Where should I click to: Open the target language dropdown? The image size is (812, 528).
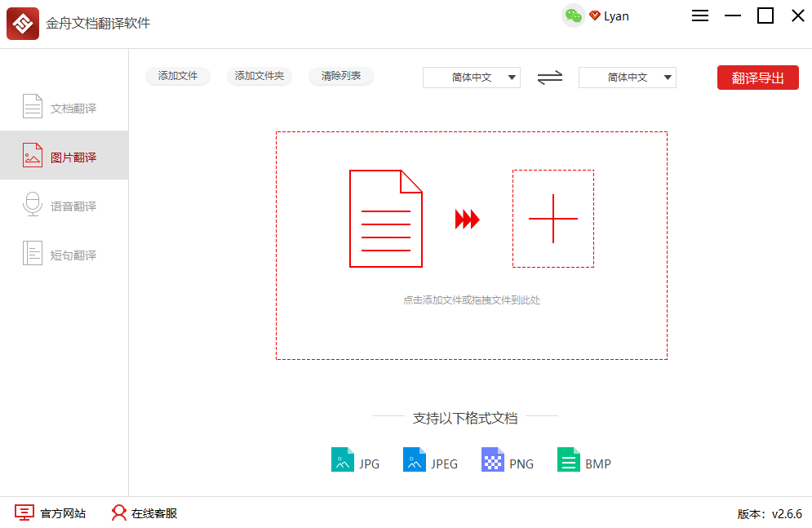[627, 77]
